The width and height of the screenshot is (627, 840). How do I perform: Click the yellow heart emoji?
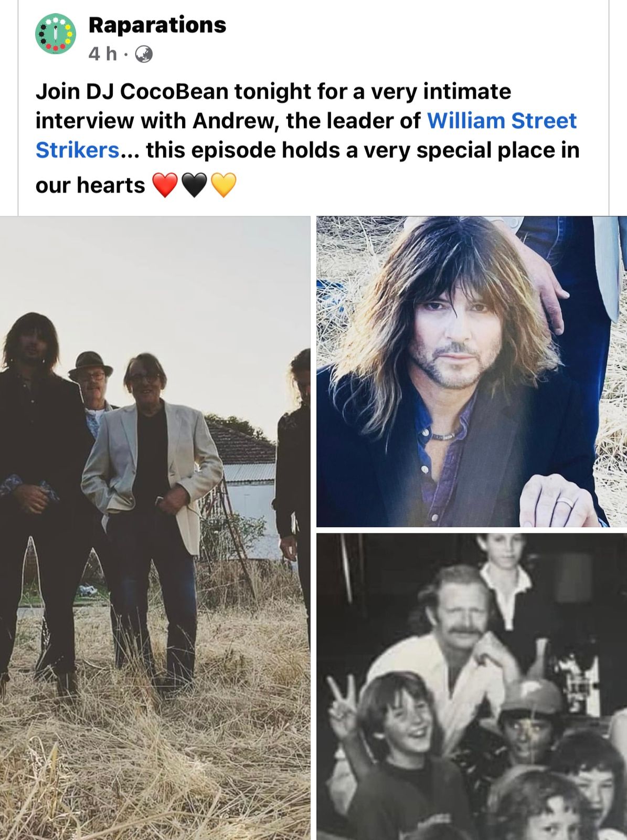tap(224, 185)
